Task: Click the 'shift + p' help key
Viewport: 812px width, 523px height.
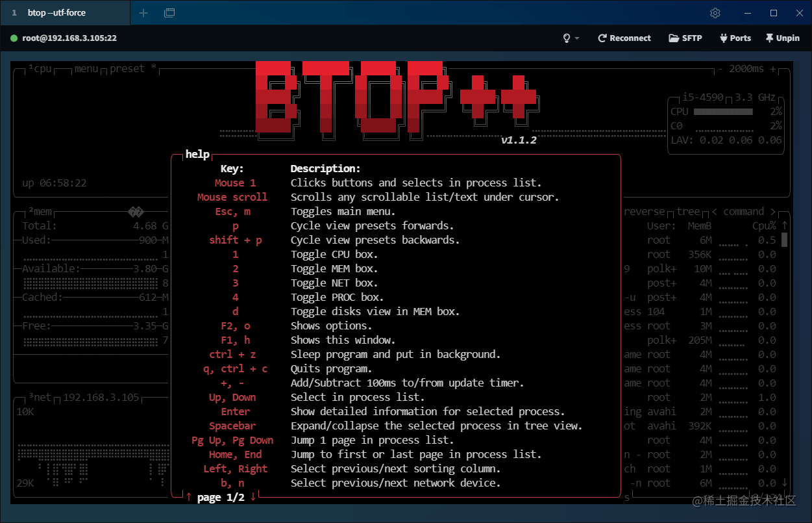Action: (235, 240)
